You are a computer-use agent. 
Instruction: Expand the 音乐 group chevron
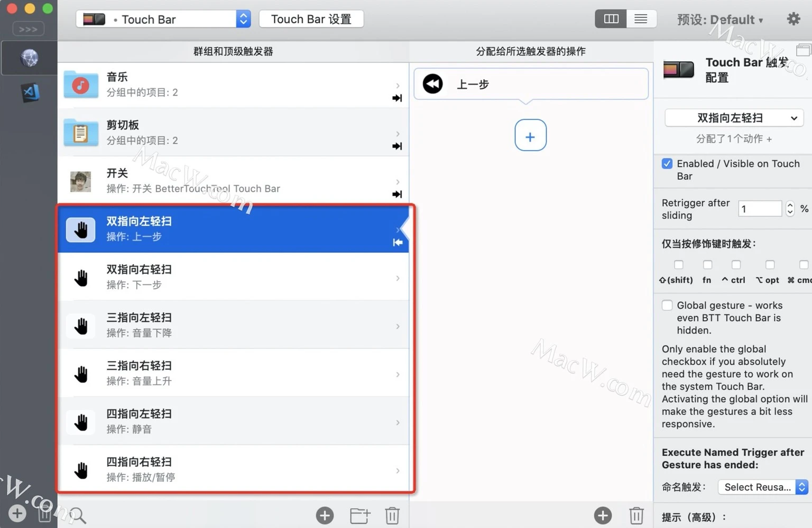point(398,85)
